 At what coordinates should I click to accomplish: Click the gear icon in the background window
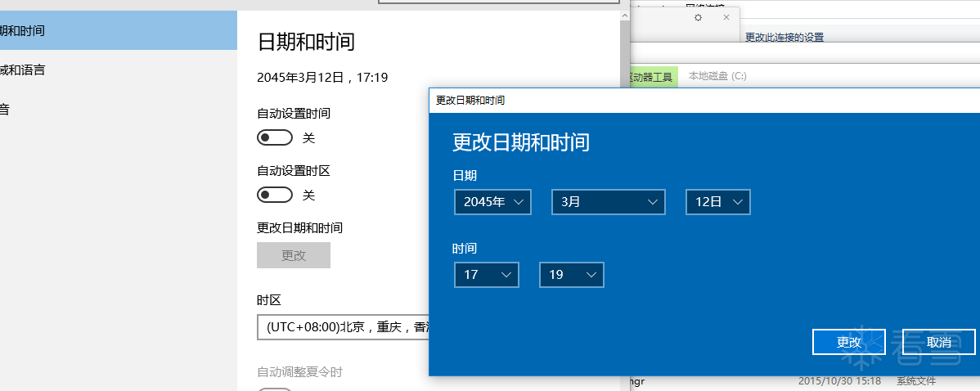point(698,17)
